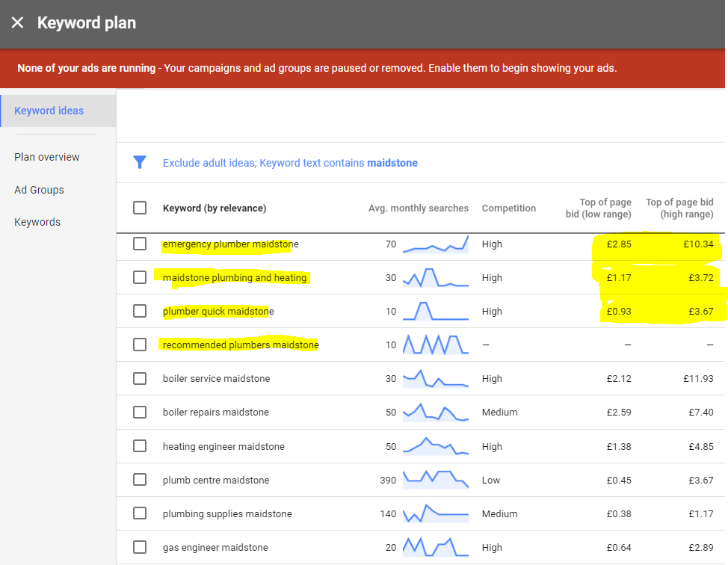Sort by Avg. monthly searches column

(x=418, y=209)
